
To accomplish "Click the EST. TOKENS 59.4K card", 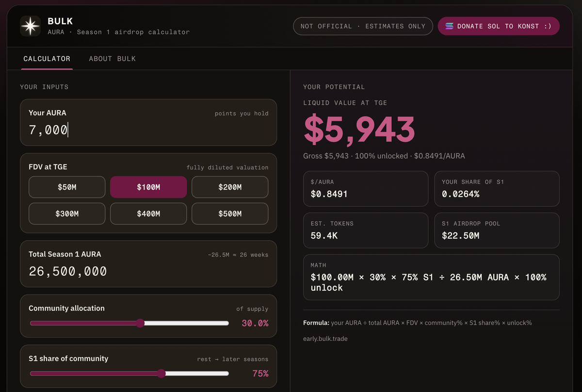I will point(366,230).
